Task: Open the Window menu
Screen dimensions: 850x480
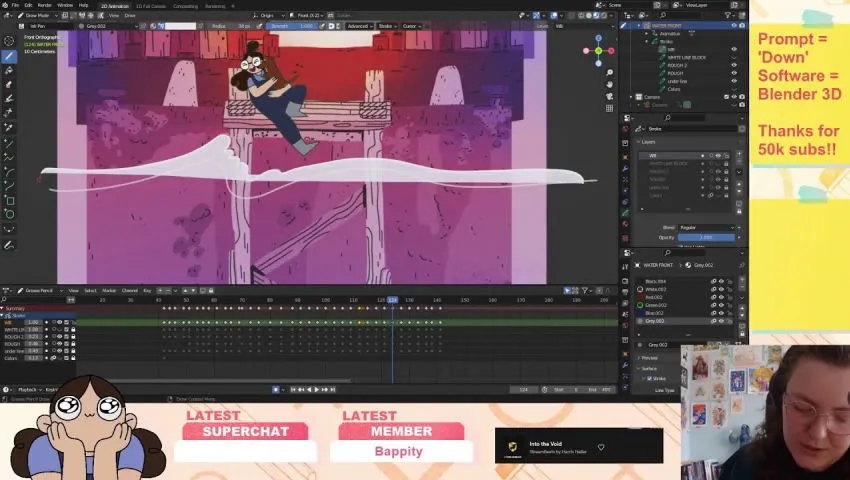Action: point(65,5)
